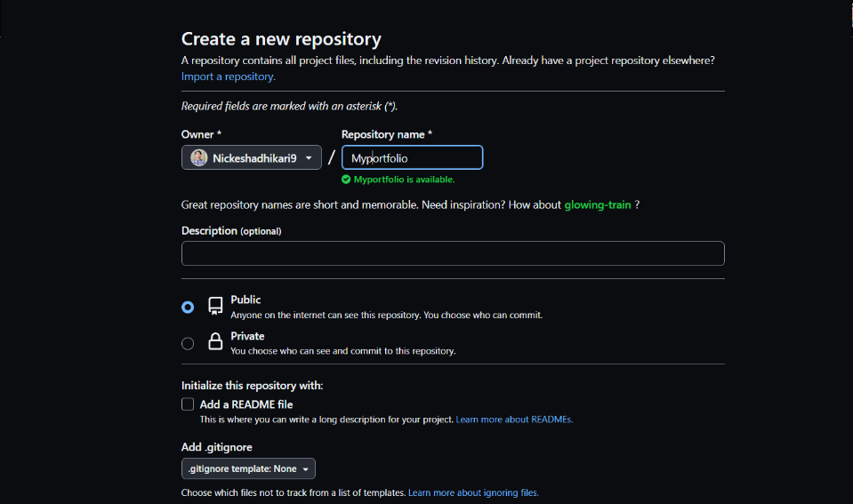Enable the Add a README file checkbox

188,404
